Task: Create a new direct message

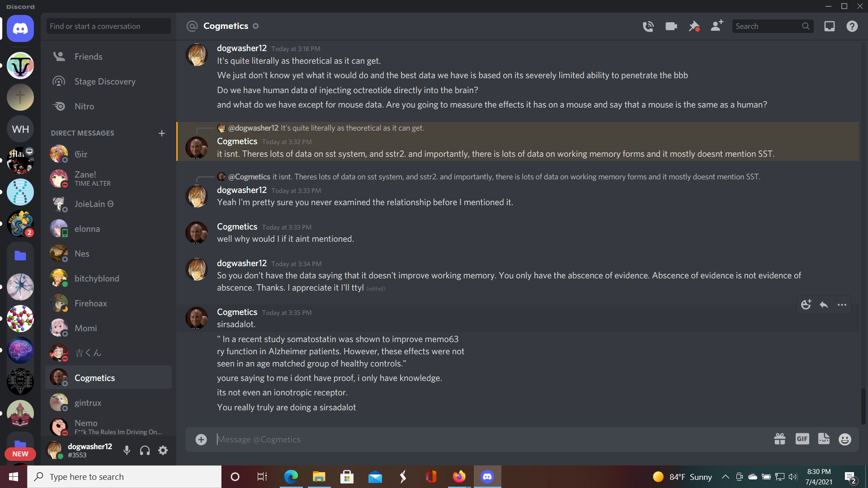Action: [x=162, y=133]
